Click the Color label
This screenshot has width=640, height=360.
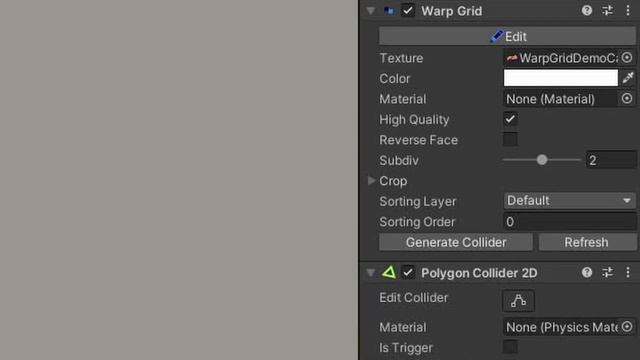[x=394, y=78]
